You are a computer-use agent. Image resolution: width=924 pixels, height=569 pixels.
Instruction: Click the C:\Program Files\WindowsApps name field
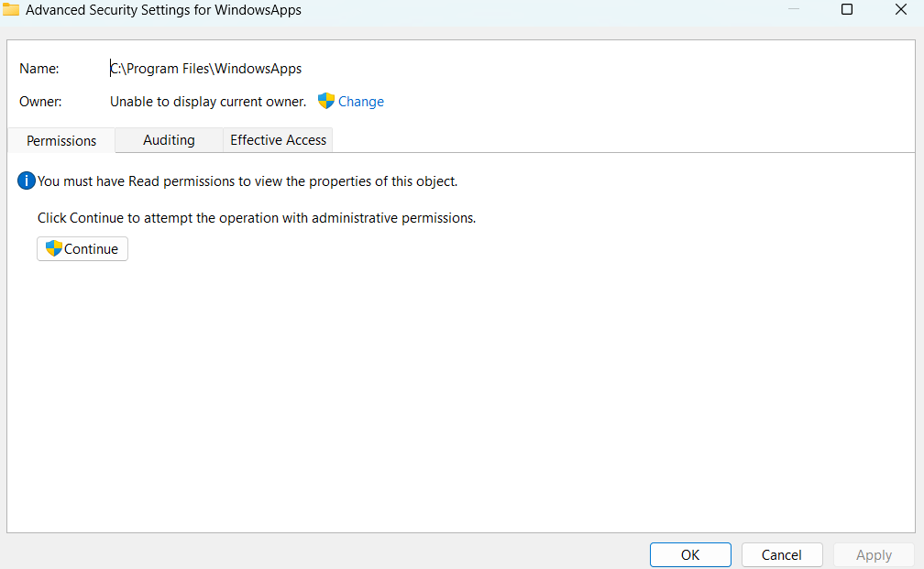tap(206, 69)
